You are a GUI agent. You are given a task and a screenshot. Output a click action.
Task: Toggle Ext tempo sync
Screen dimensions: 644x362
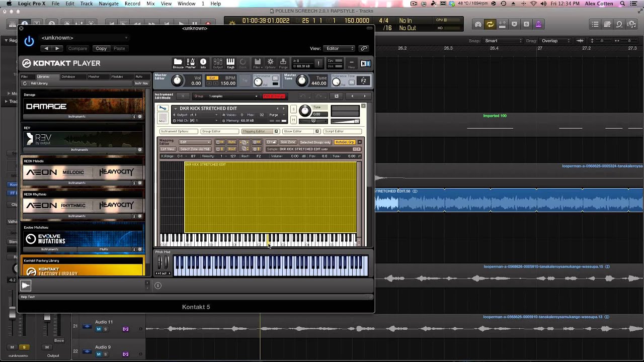[212, 78]
